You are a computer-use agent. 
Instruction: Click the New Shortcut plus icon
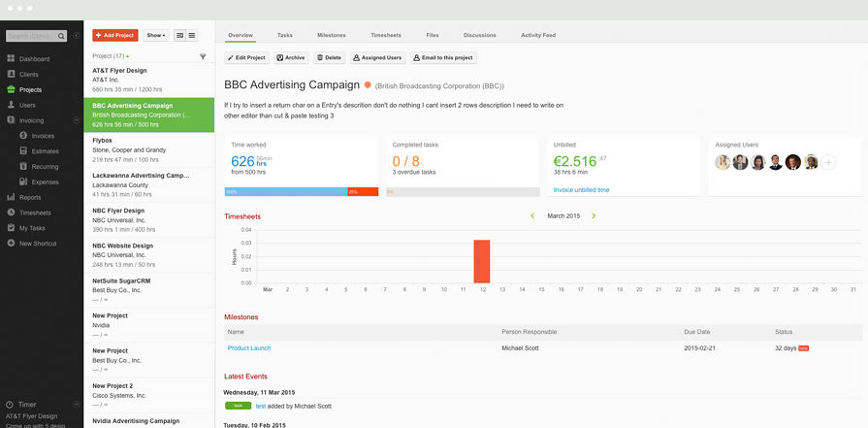pyautogui.click(x=11, y=244)
